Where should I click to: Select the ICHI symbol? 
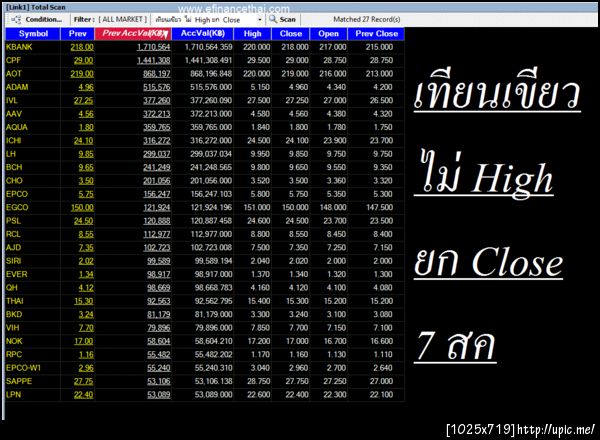click(x=13, y=141)
